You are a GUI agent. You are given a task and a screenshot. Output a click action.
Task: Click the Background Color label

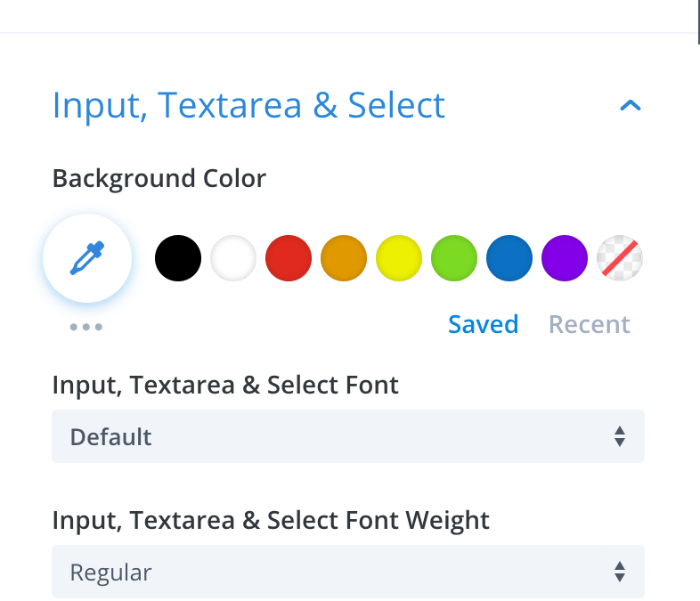click(x=159, y=178)
